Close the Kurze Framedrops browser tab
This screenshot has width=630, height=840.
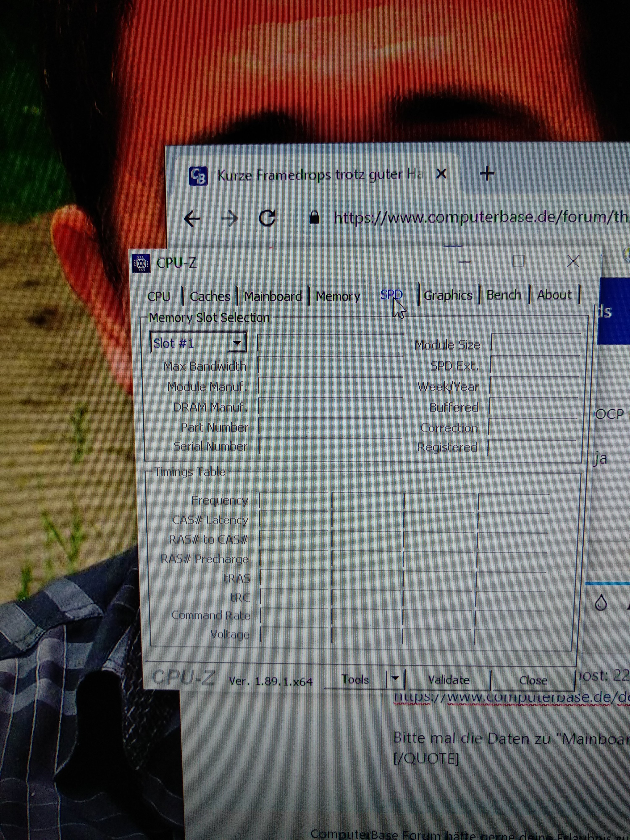(x=441, y=174)
